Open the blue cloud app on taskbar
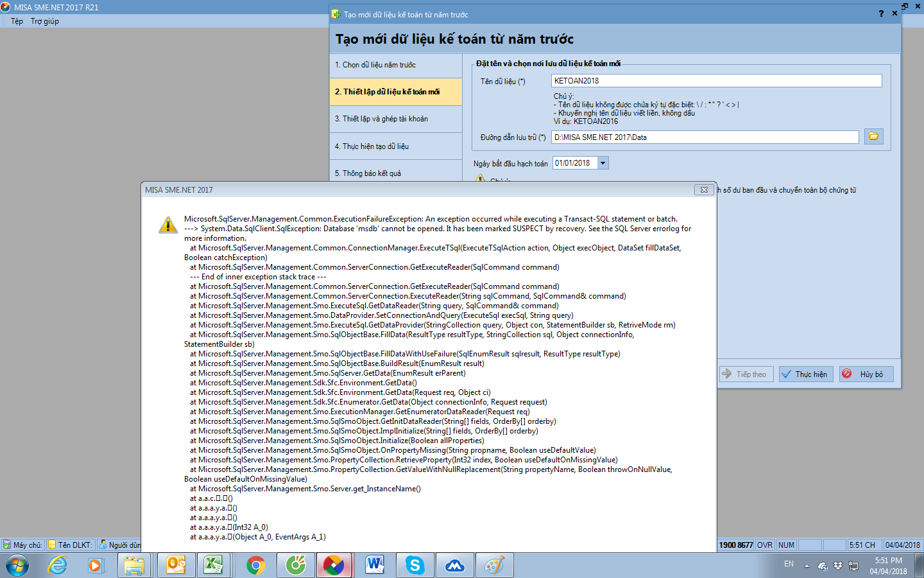 coord(454,566)
